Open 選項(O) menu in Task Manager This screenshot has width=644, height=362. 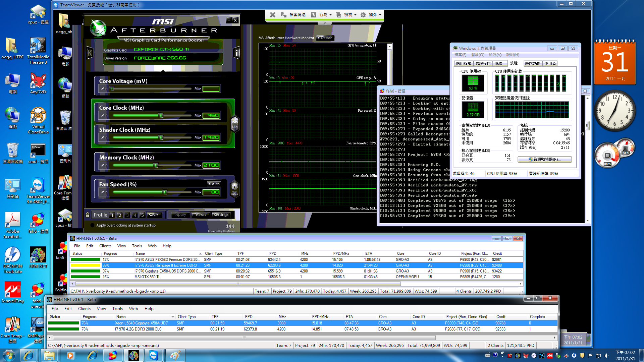point(477,55)
